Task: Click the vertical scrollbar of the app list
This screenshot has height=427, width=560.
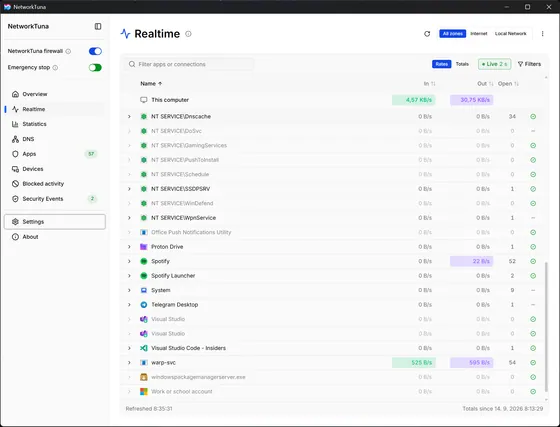Action: [x=546, y=327]
